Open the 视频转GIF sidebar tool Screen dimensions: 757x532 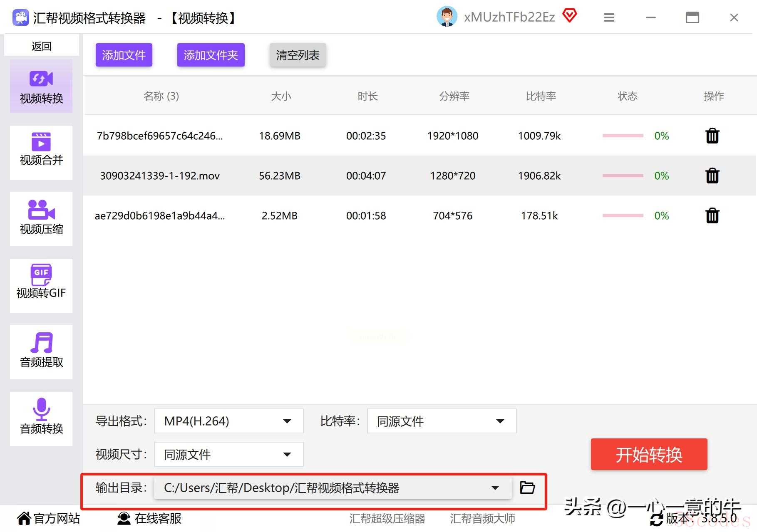[41, 286]
